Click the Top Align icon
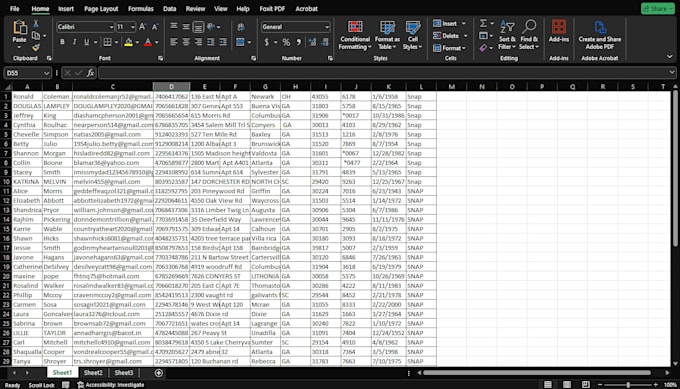Screen dimensions: 680x389 pos(174,27)
